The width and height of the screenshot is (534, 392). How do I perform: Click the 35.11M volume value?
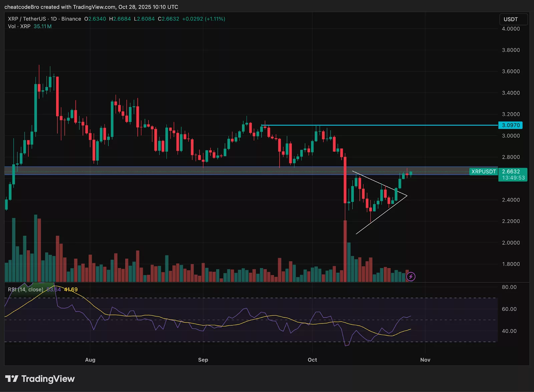click(43, 26)
